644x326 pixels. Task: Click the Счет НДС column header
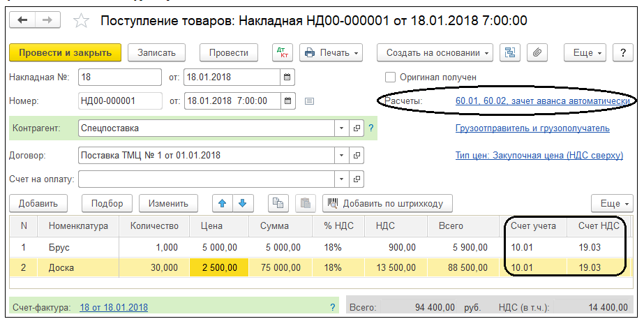(599, 225)
